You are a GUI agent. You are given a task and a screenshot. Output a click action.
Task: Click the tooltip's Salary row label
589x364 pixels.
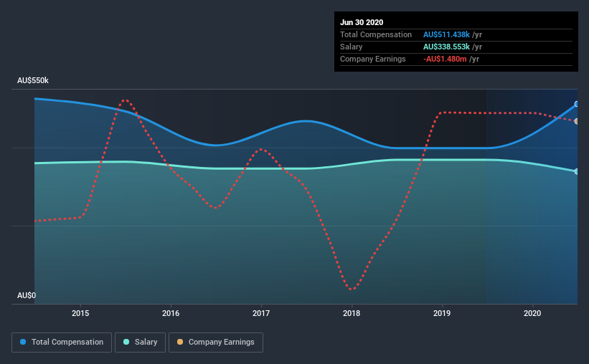tap(352, 47)
